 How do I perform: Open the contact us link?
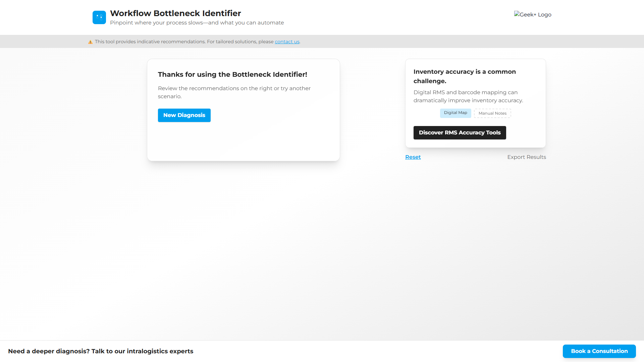pyautogui.click(x=287, y=42)
